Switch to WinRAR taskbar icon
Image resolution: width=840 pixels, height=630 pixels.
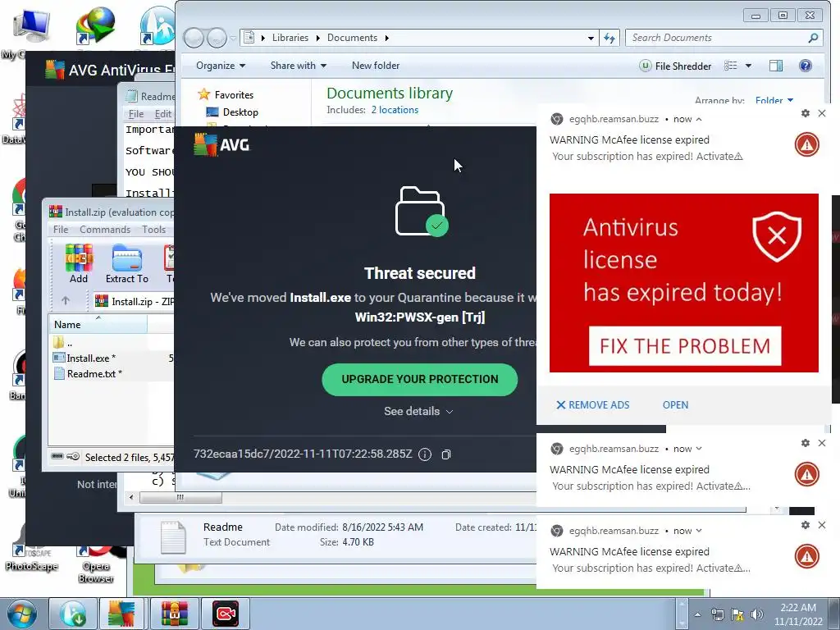tap(175, 614)
